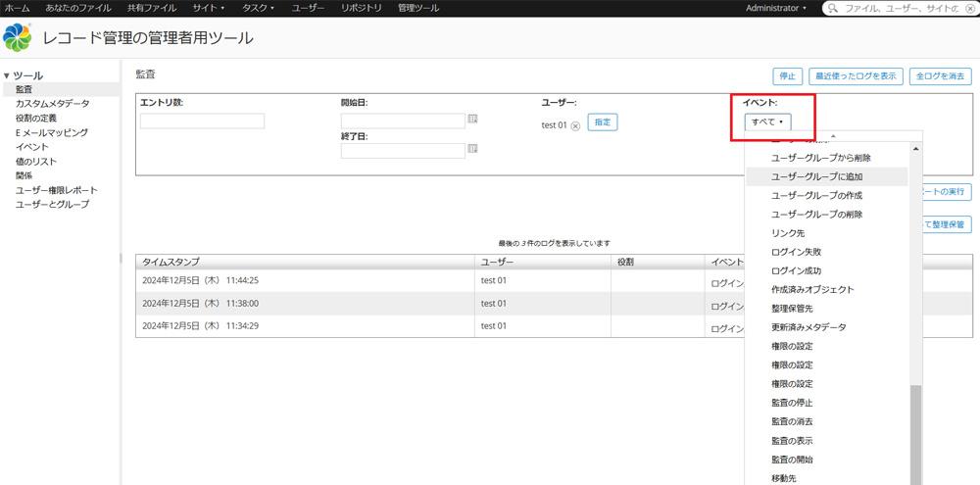Open ユーザー権限レポート in the sidebar

(x=57, y=190)
